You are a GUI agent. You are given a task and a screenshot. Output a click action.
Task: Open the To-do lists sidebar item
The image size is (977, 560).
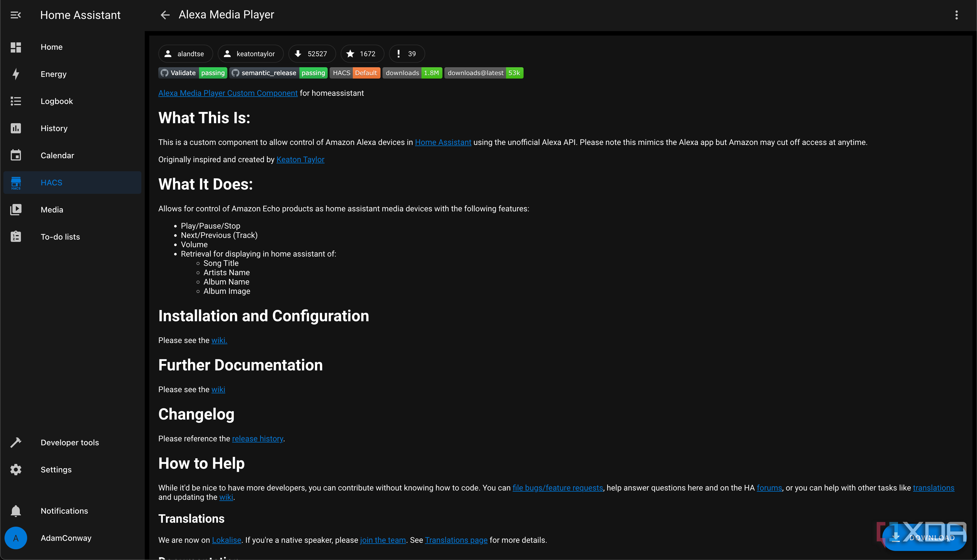pos(72,236)
